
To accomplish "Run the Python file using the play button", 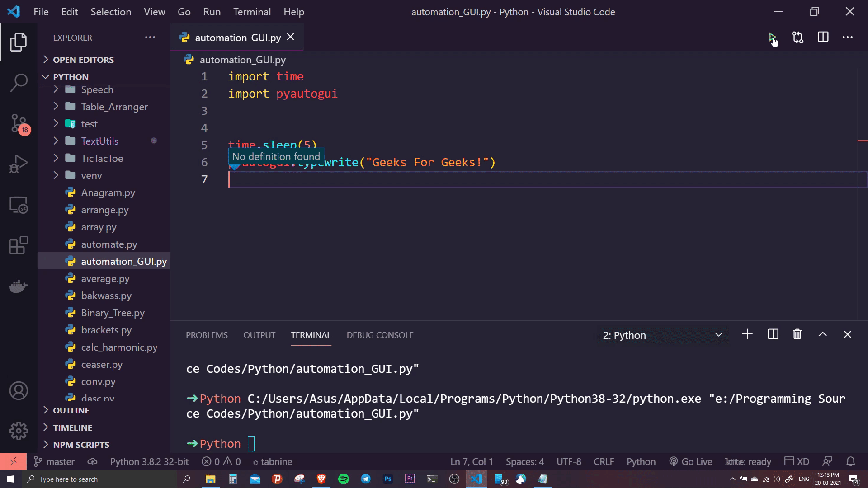I will pos(773,38).
